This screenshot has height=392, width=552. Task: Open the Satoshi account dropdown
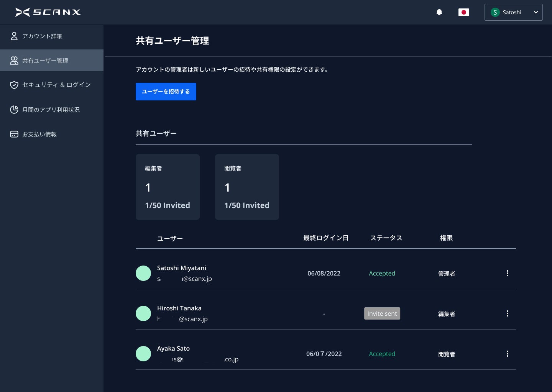(514, 12)
